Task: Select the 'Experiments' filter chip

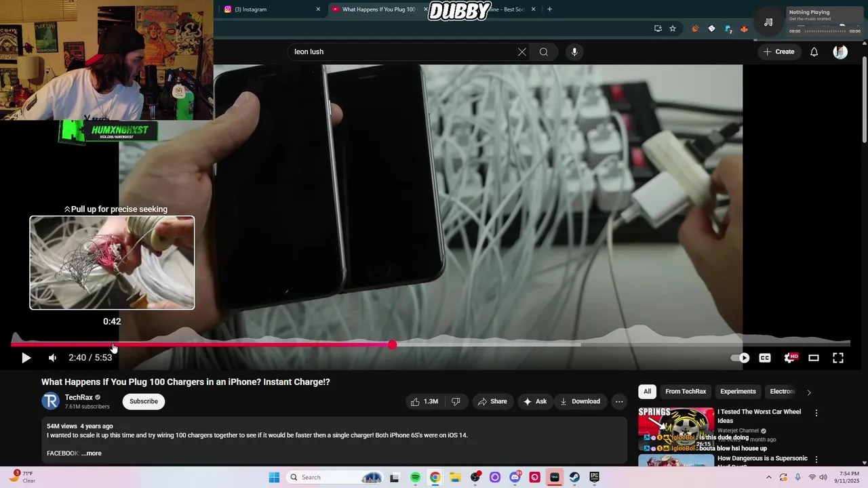Action: click(x=738, y=391)
